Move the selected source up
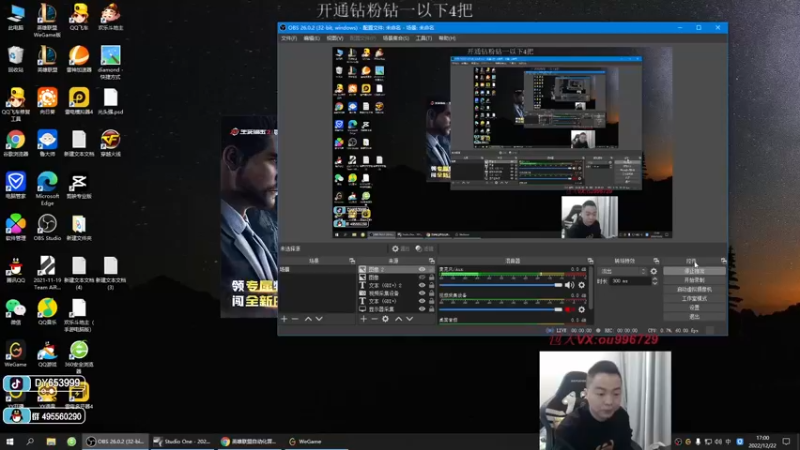This screenshot has height=450, width=800. 398,319
